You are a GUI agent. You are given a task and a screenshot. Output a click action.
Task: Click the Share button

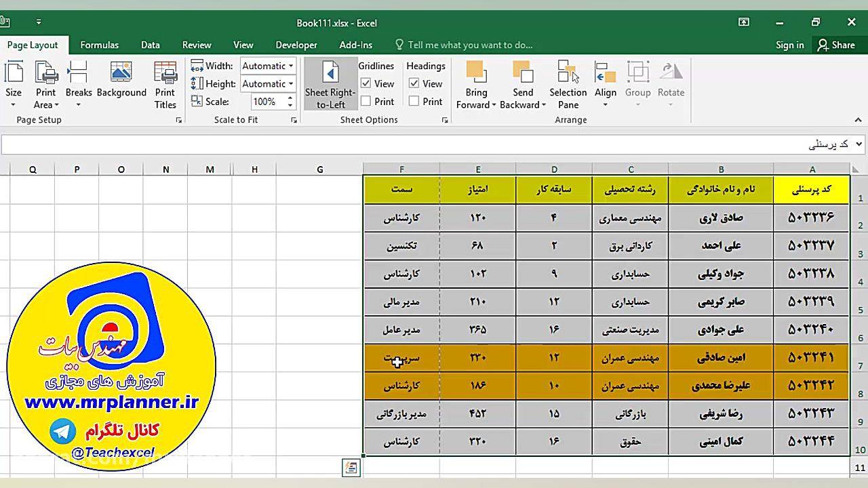tap(836, 45)
